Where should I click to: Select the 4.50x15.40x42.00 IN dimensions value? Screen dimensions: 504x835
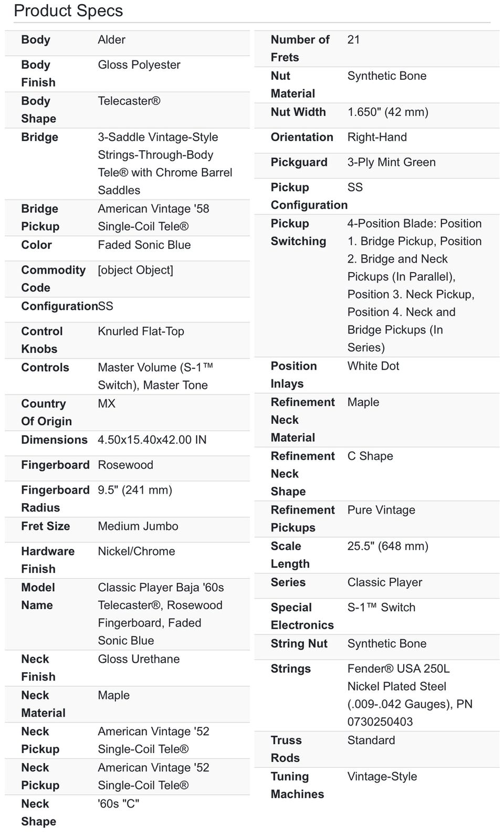pyautogui.click(x=152, y=440)
